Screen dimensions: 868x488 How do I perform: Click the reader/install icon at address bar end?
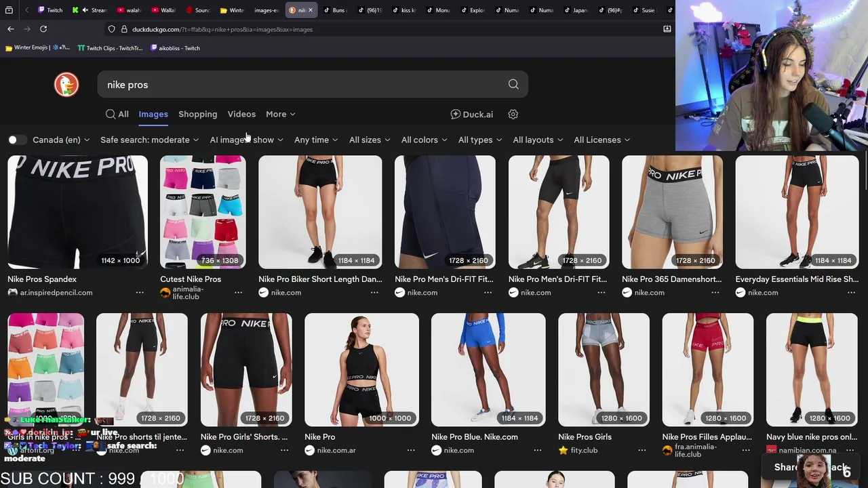coord(667,29)
